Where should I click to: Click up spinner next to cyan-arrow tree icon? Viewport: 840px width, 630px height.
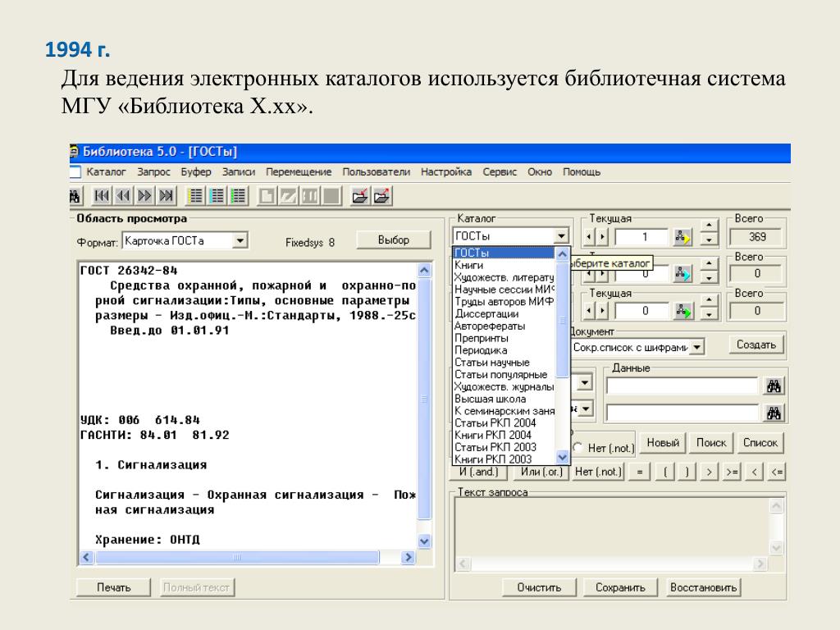click(709, 263)
